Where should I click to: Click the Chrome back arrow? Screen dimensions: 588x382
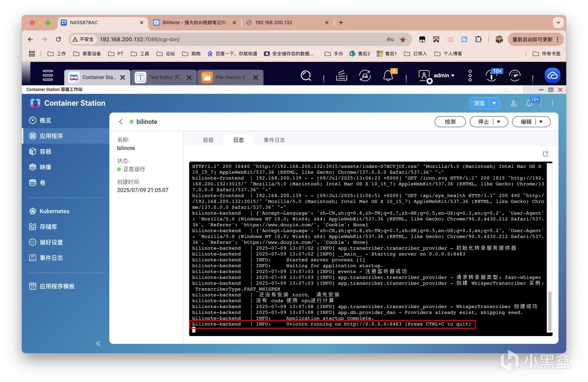pyautogui.click(x=30, y=40)
